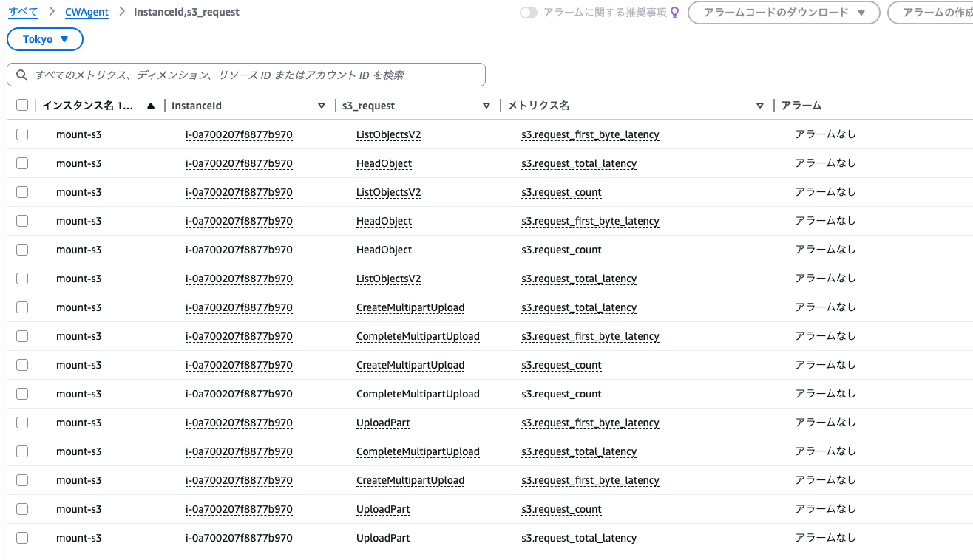
Task: Check the bottom UploadPart total_latency row checkbox
Action: pyautogui.click(x=21, y=537)
